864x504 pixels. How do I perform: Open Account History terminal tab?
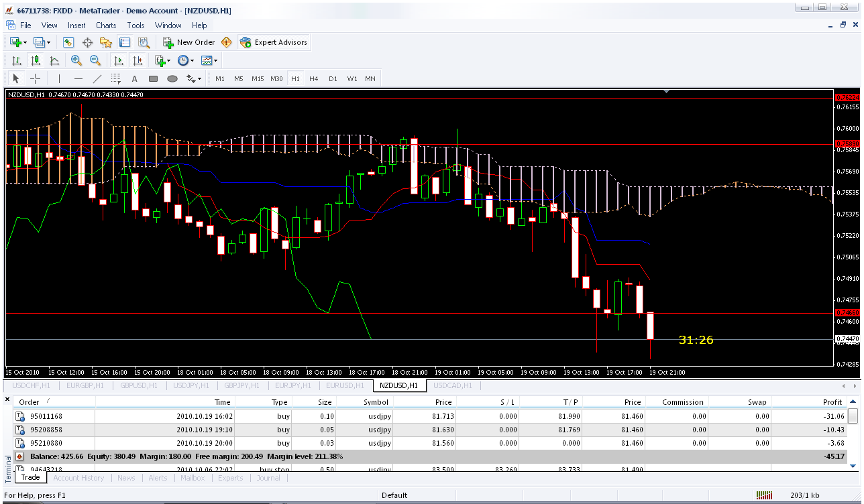coord(78,478)
